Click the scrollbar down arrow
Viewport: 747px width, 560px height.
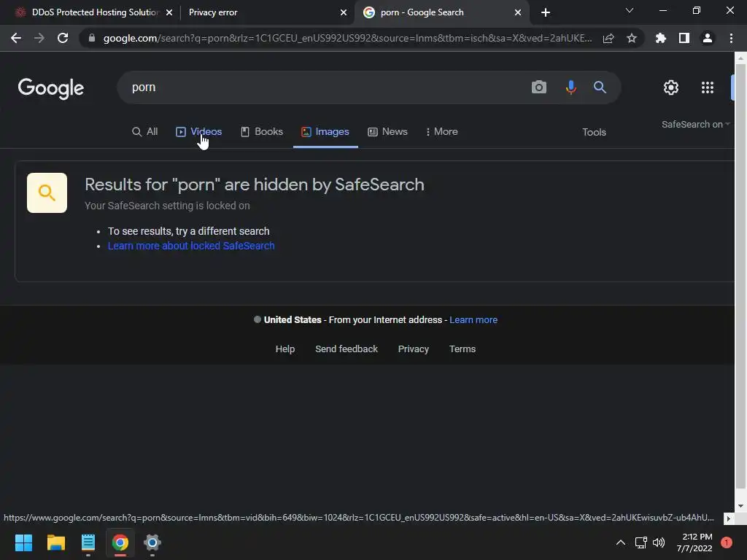point(740,506)
